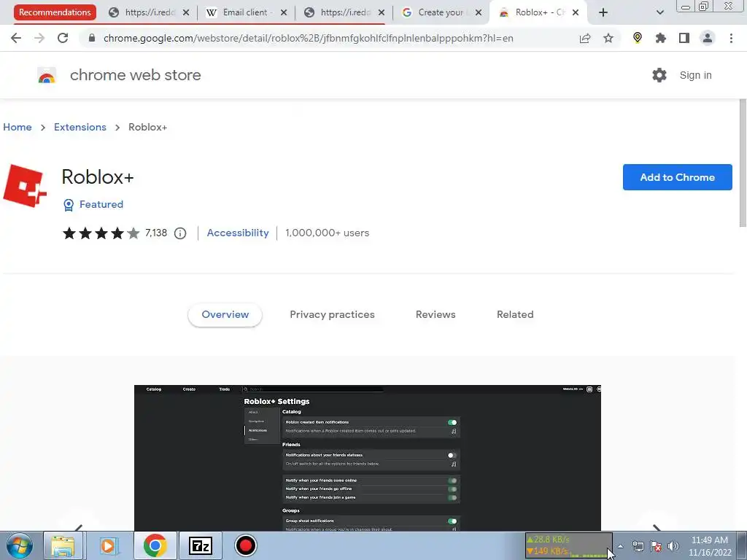
Task: Close the Roblox+ tab
Action: pos(576,13)
